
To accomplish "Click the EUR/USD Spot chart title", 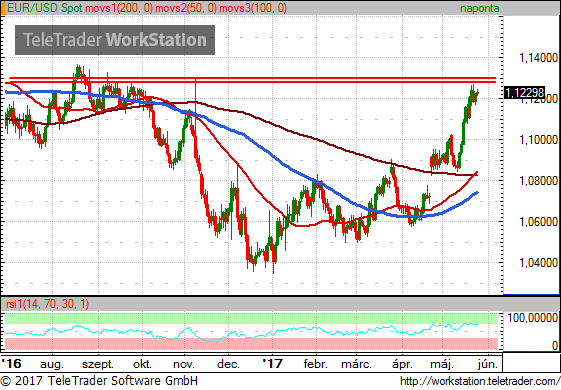I will pos(45,8).
